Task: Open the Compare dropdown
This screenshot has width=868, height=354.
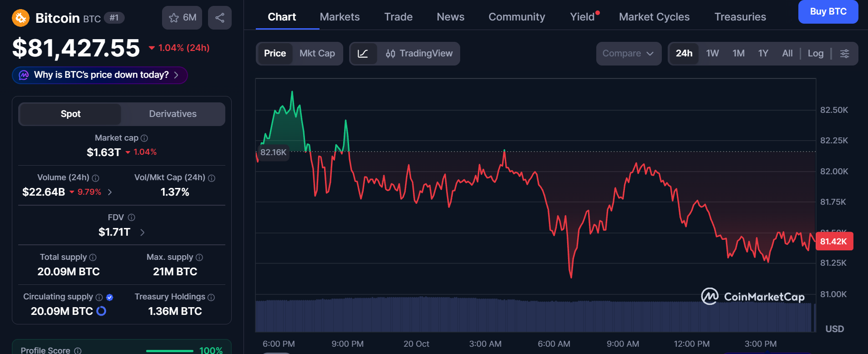Action: click(x=629, y=54)
